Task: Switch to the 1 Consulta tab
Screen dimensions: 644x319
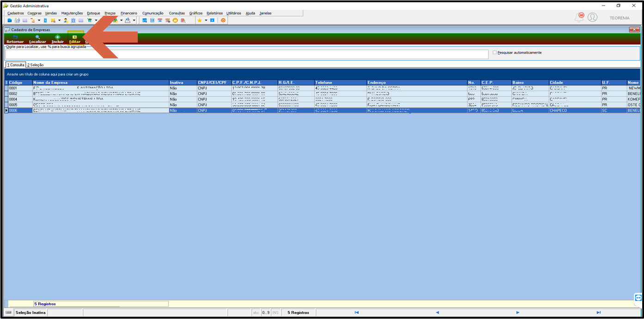Action: [16, 65]
